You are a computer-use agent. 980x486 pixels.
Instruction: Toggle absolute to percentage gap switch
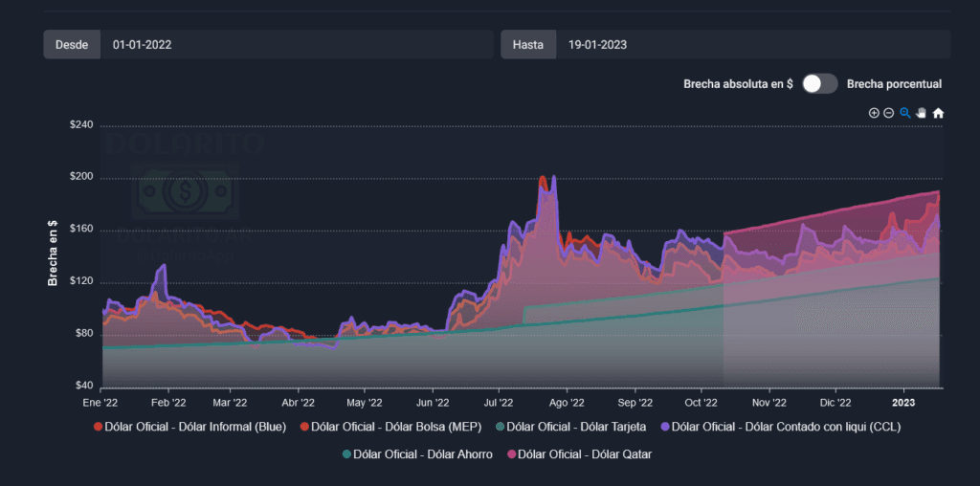click(819, 84)
